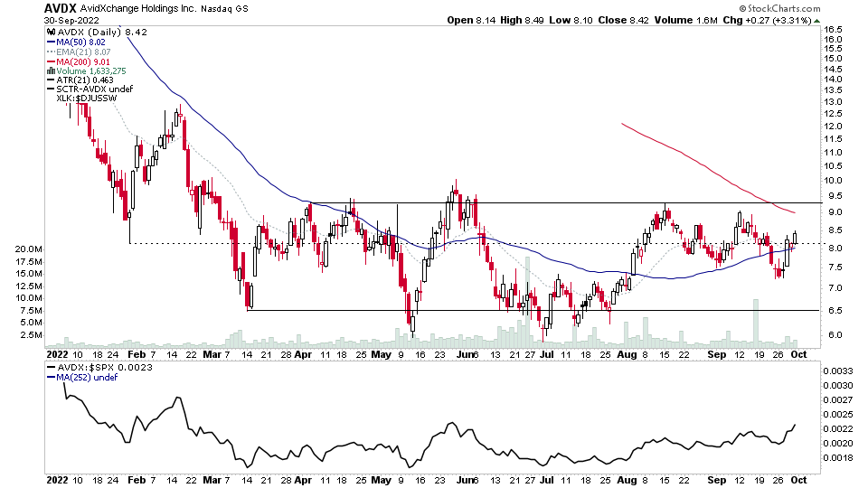Click the ATR(21) 0.463 legend entry
868x488 pixels.
tap(85, 80)
